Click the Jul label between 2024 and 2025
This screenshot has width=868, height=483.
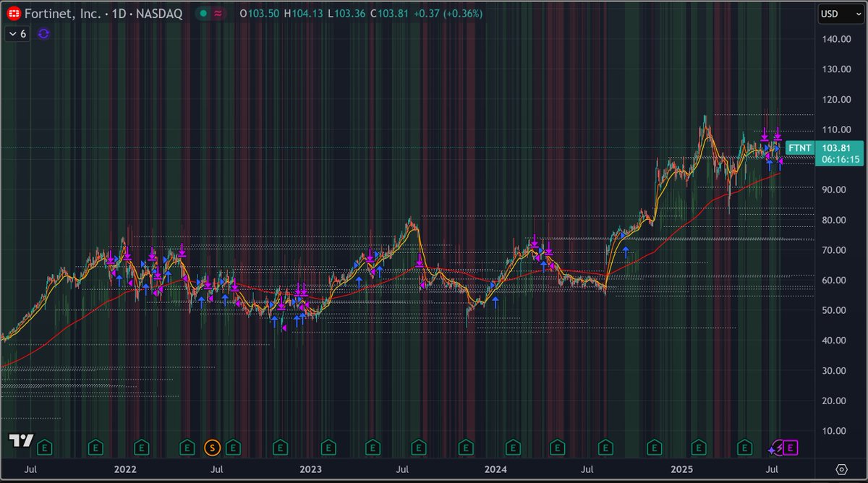coord(587,469)
